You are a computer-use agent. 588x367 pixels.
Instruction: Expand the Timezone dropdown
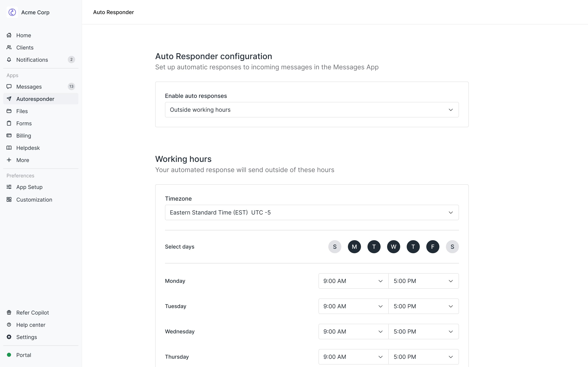pos(312,212)
